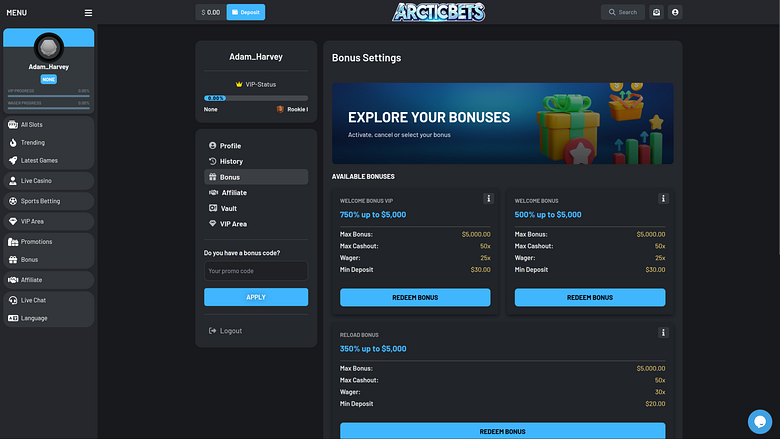The height and width of the screenshot is (439, 780).
Task: Click the Explore Your Bonuses banner
Action: pos(503,123)
